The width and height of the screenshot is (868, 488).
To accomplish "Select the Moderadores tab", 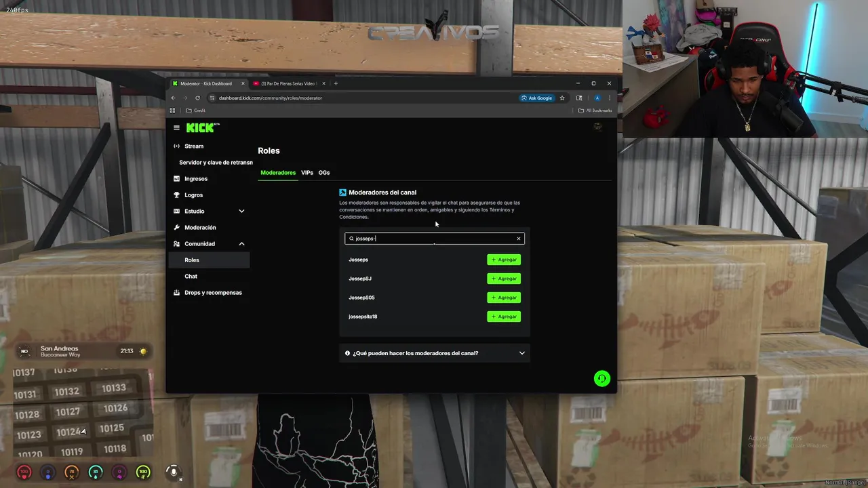I will coord(278,173).
